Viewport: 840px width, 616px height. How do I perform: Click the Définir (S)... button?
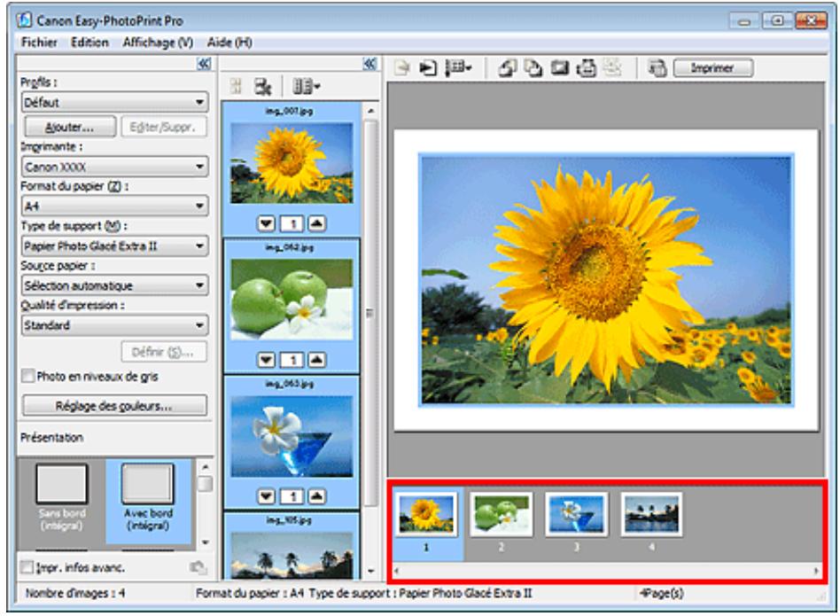tap(163, 352)
